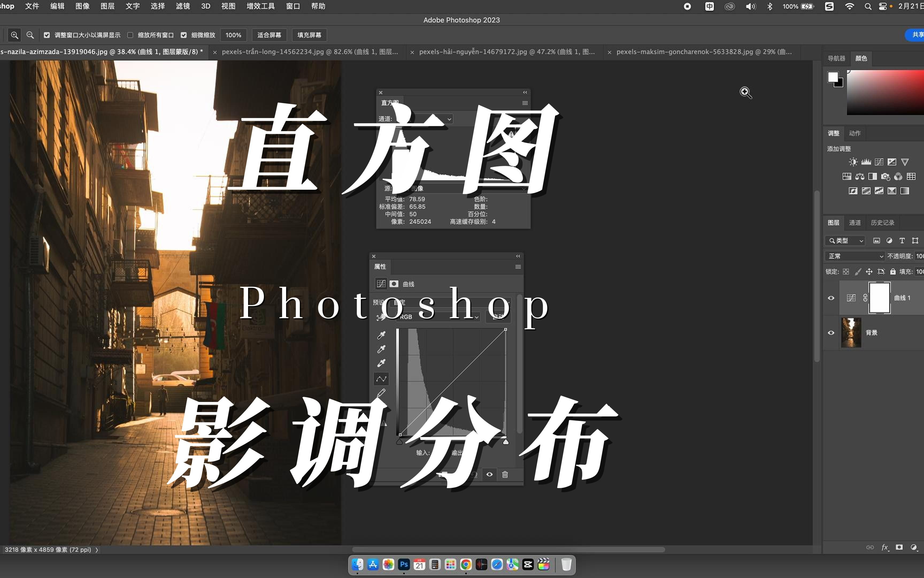Toggle resize window to fit checkbox
The width and height of the screenshot is (924, 578).
tap(47, 35)
